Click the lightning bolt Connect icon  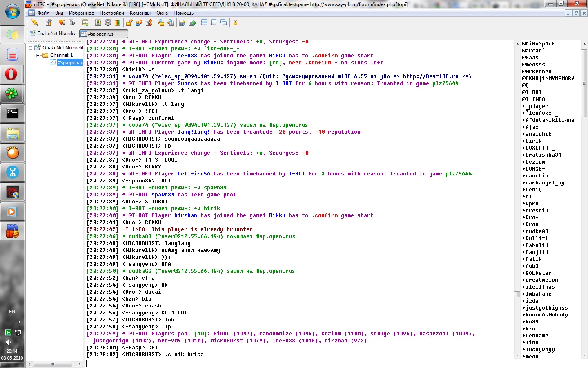click(35, 22)
